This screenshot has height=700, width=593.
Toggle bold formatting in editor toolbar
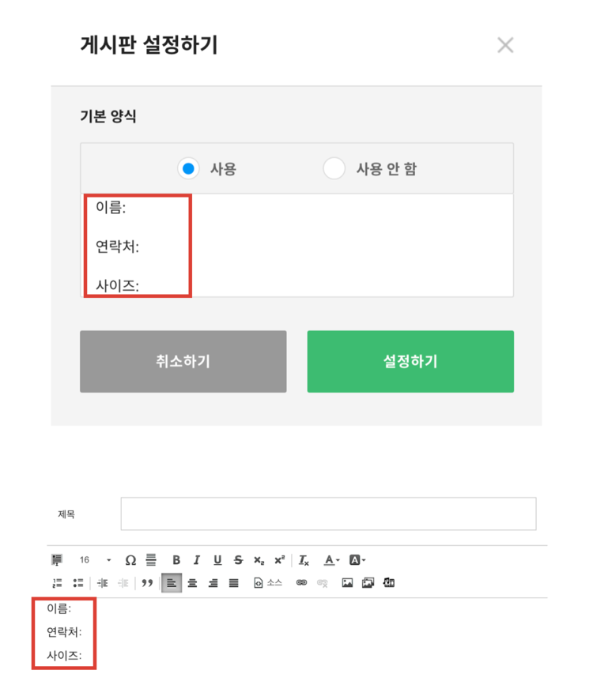(176, 560)
